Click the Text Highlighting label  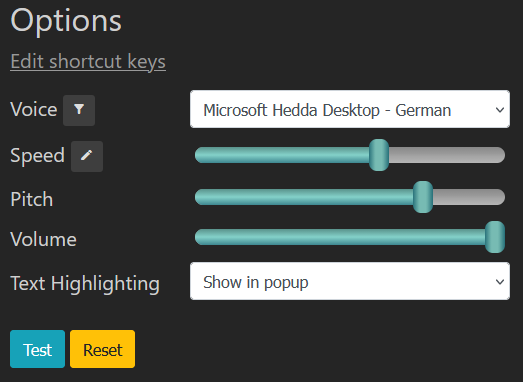click(x=85, y=284)
